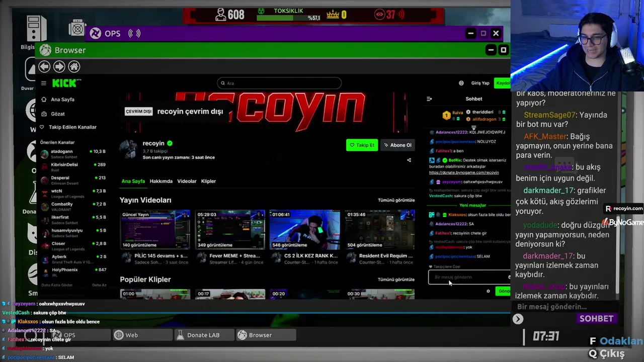The image size is (644, 362).
Task: Switch to the Hakkımda tab
Action: (x=161, y=181)
